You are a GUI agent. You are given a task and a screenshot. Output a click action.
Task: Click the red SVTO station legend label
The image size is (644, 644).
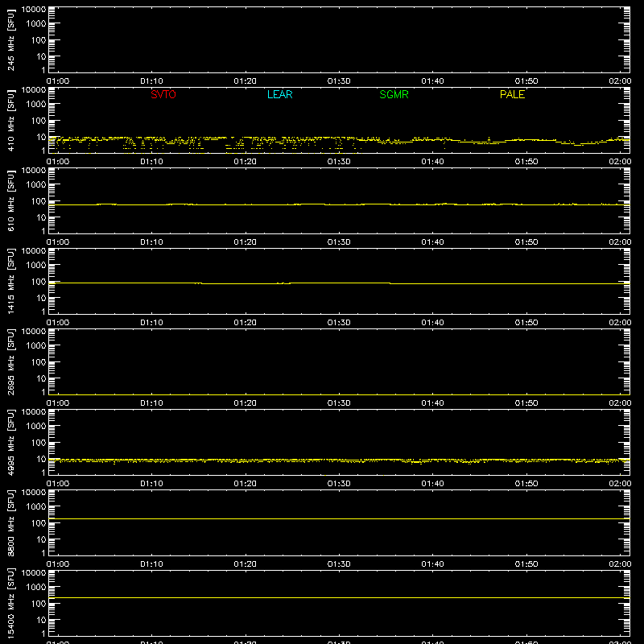tap(163, 94)
